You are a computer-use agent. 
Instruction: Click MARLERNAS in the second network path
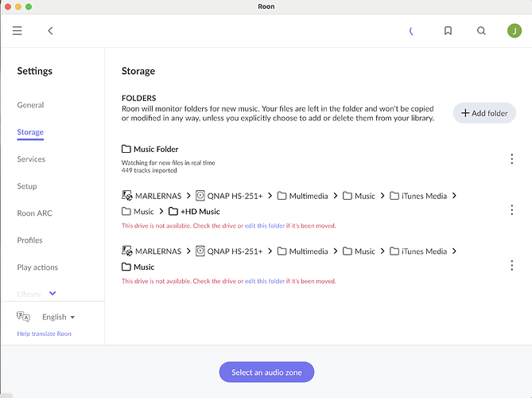pos(158,252)
